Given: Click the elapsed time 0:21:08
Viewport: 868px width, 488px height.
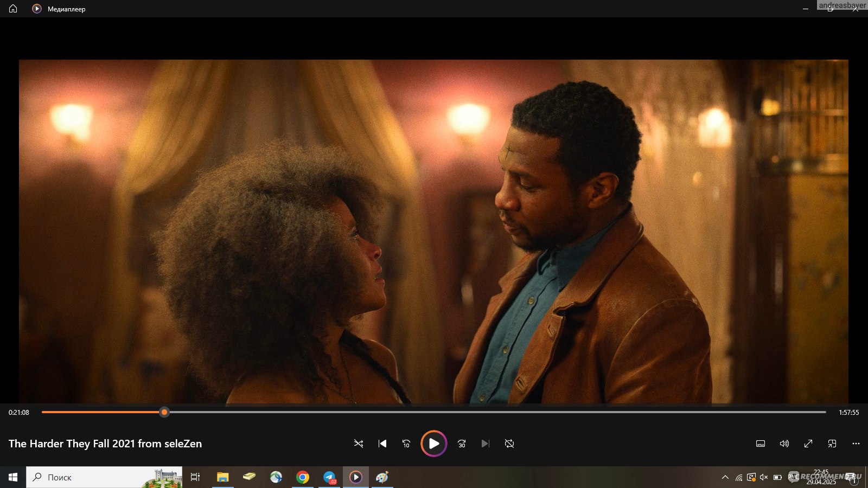Looking at the screenshot, I should (19, 413).
